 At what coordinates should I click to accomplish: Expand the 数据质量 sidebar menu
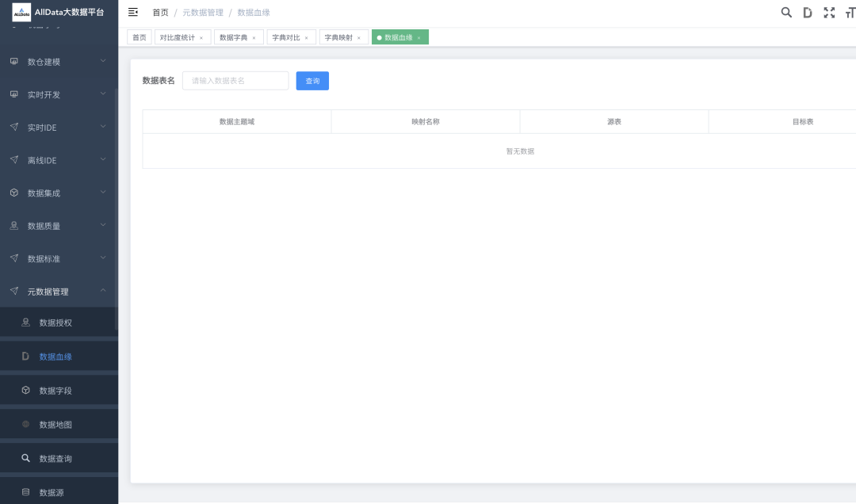click(59, 226)
